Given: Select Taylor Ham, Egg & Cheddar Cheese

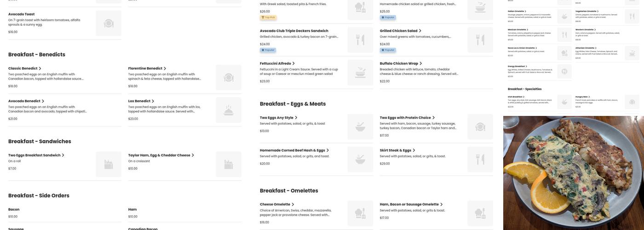Looking at the screenshot, I should tap(159, 155).
